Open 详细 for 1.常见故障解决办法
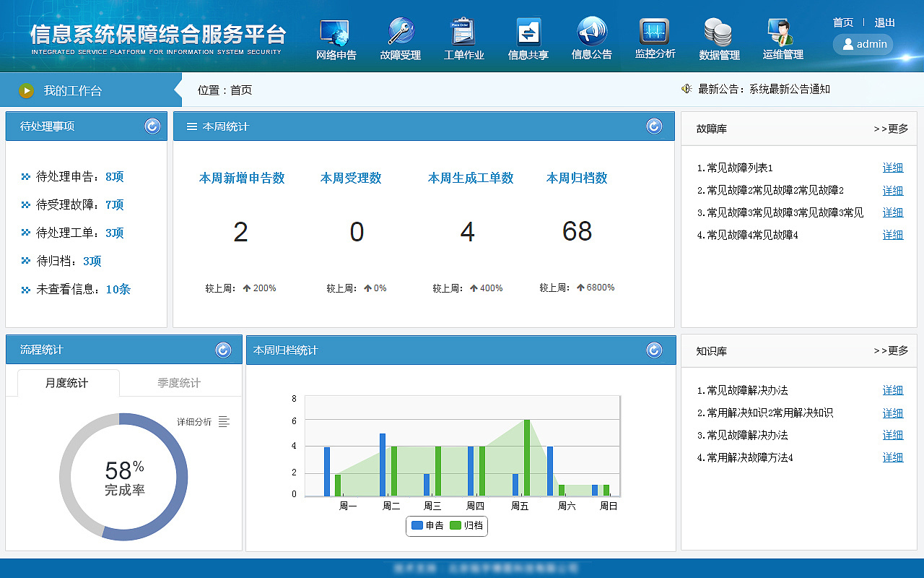The width and height of the screenshot is (924, 578). [893, 390]
